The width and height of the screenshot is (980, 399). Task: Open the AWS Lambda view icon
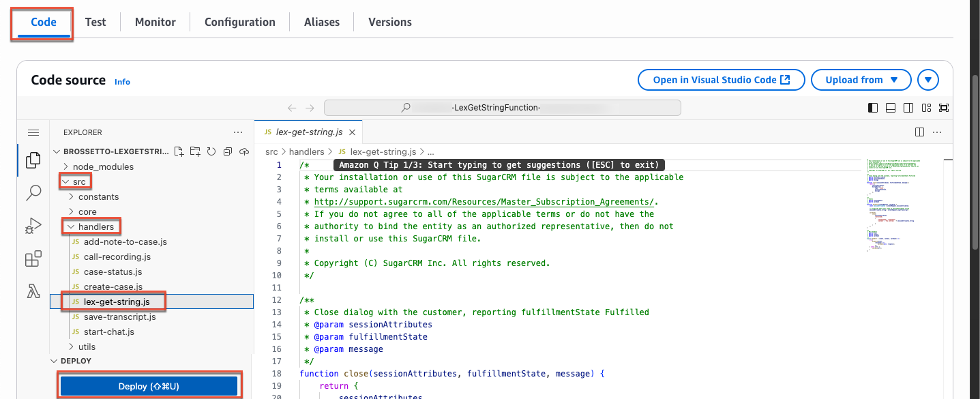tap(33, 292)
